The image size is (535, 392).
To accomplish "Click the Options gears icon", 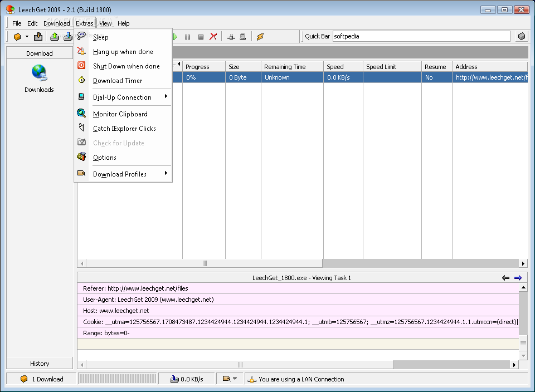I will (81, 156).
